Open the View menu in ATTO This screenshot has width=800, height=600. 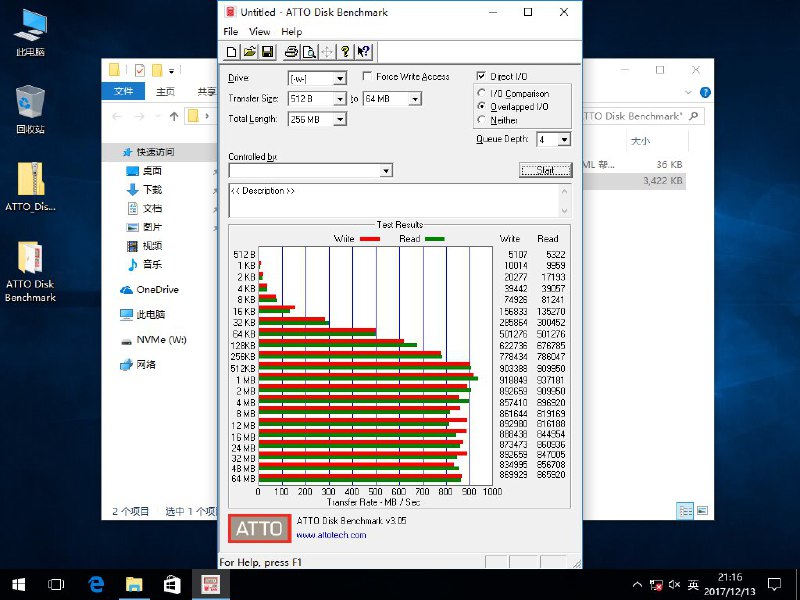tap(260, 32)
